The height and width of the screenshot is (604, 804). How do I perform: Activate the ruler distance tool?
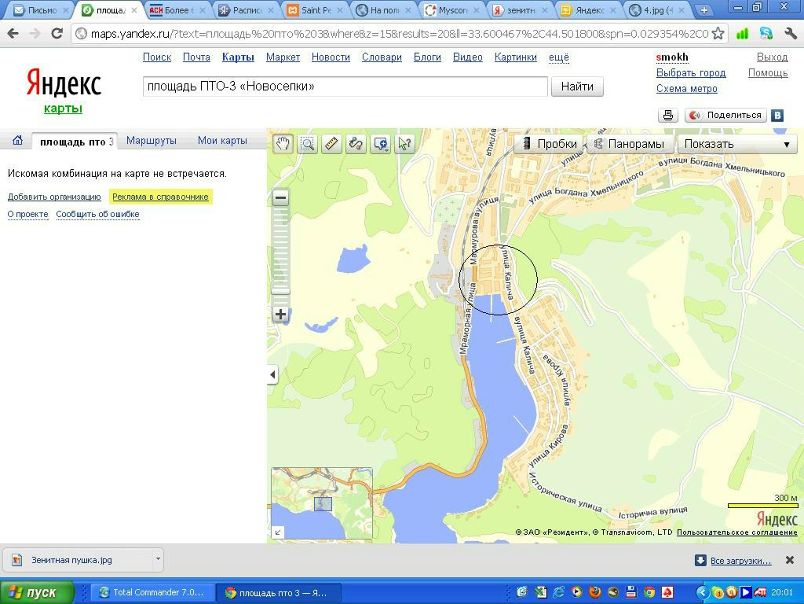332,144
